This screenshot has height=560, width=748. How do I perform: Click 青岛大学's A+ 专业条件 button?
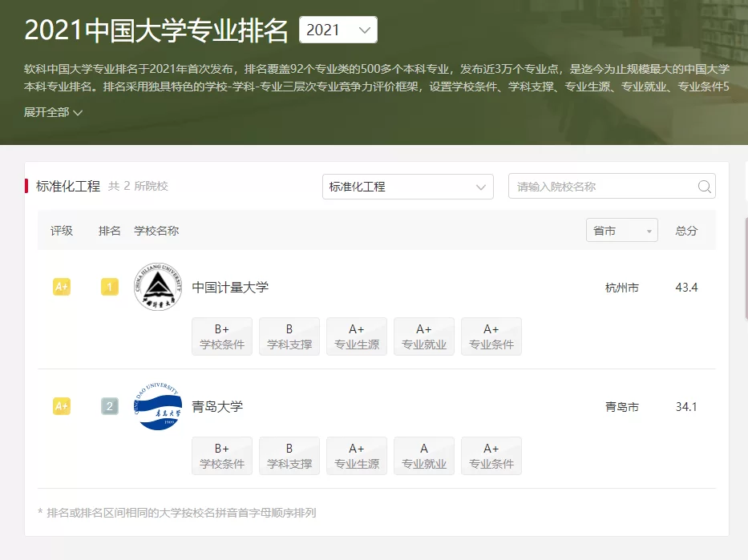pos(491,456)
